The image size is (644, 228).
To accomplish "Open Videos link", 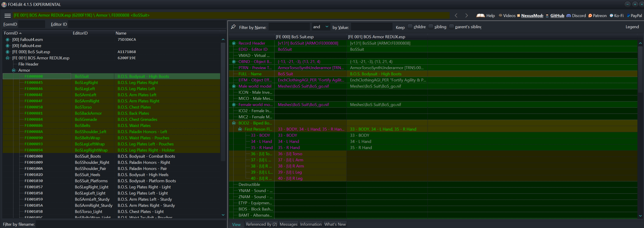I will pyautogui.click(x=509, y=15).
